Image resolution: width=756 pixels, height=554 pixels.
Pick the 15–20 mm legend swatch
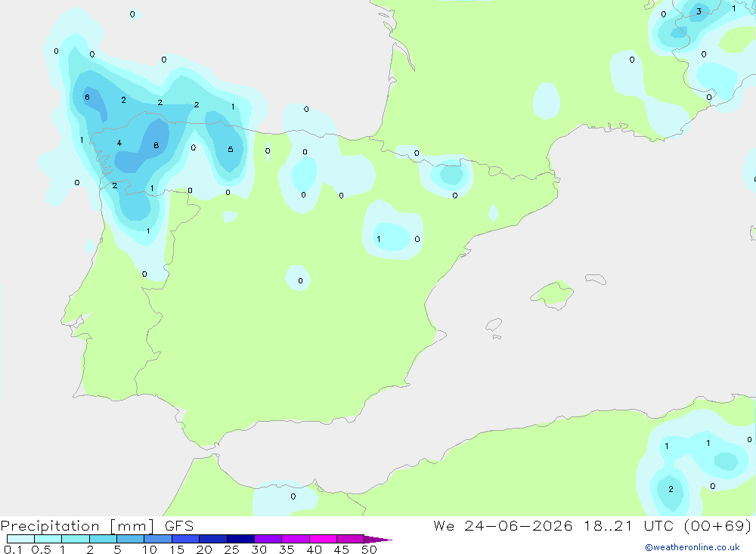tap(185, 539)
